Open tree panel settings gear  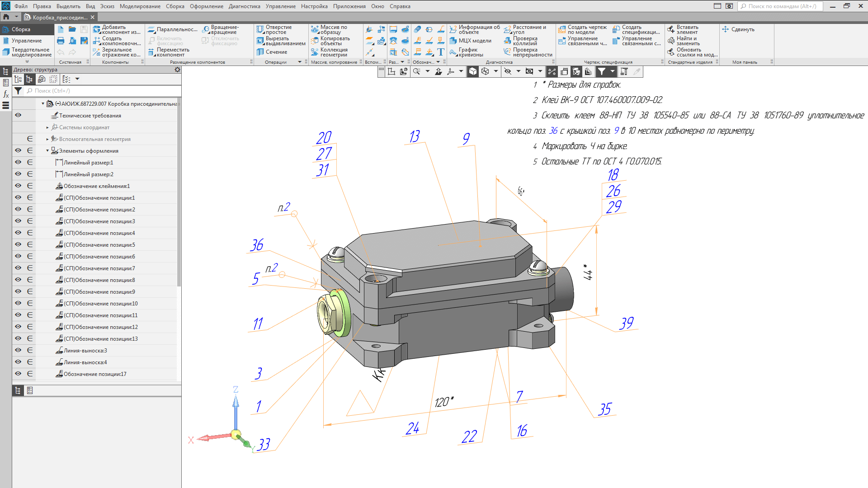click(177, 70)
